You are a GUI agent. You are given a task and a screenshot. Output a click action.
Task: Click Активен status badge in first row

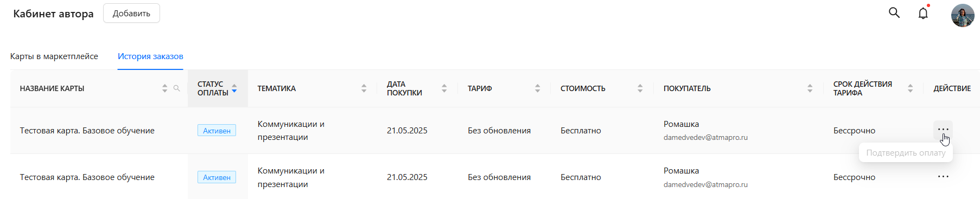coord(217,131)
